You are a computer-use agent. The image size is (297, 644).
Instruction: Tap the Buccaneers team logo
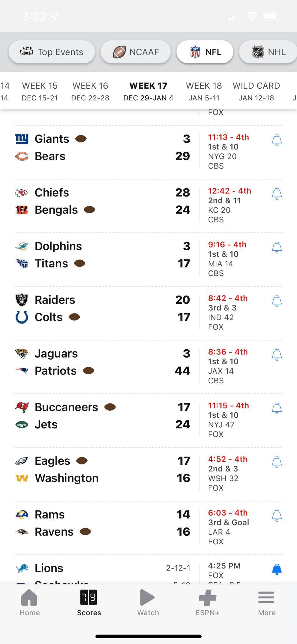22,407
